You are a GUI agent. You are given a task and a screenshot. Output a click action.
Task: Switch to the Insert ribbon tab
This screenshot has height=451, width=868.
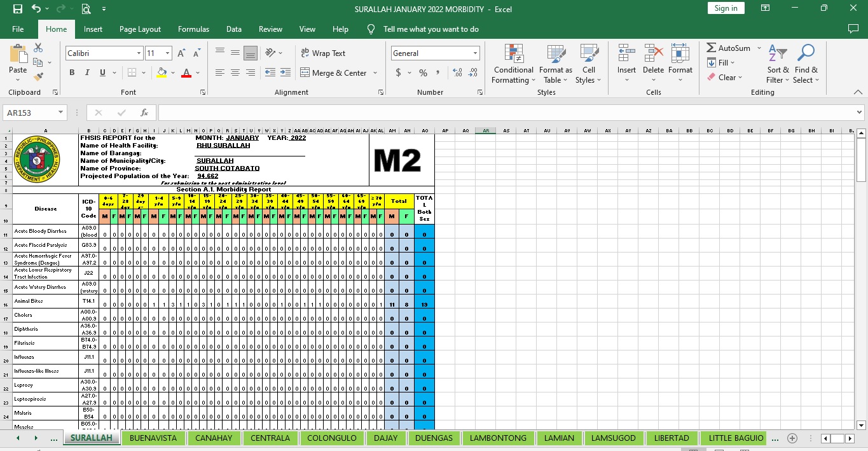93,29
